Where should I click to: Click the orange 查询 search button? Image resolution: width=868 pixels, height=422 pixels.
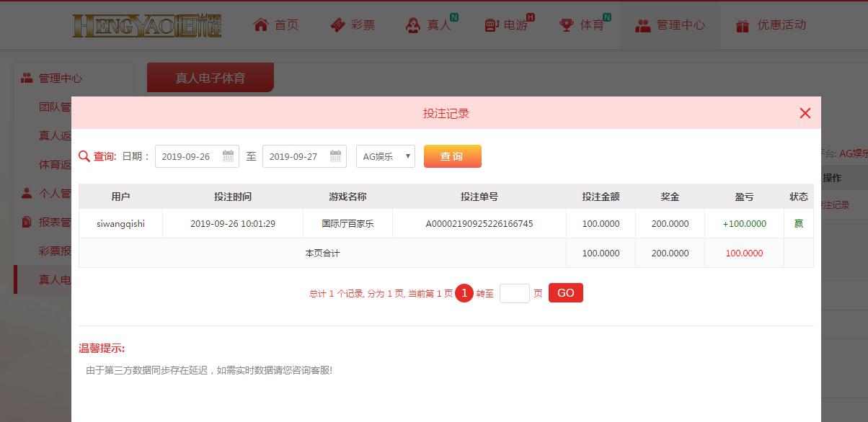452,156
